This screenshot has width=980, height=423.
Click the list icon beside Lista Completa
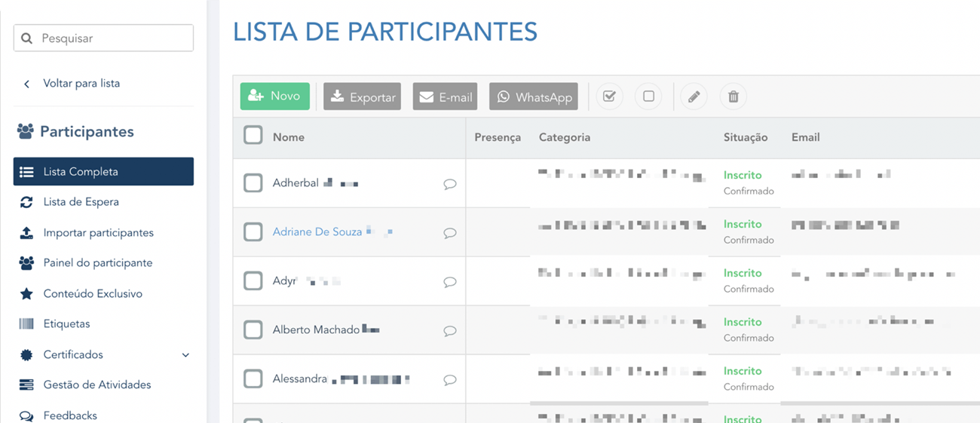pyautogui.click(x=26, y=172)
